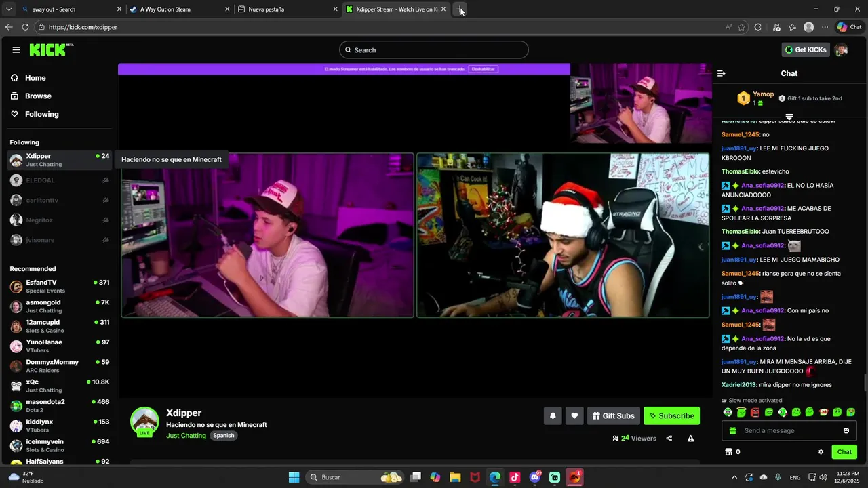Open Xdipper channel in Following list
The width and height of the screenshot is (868, 488).
(60, 160)
